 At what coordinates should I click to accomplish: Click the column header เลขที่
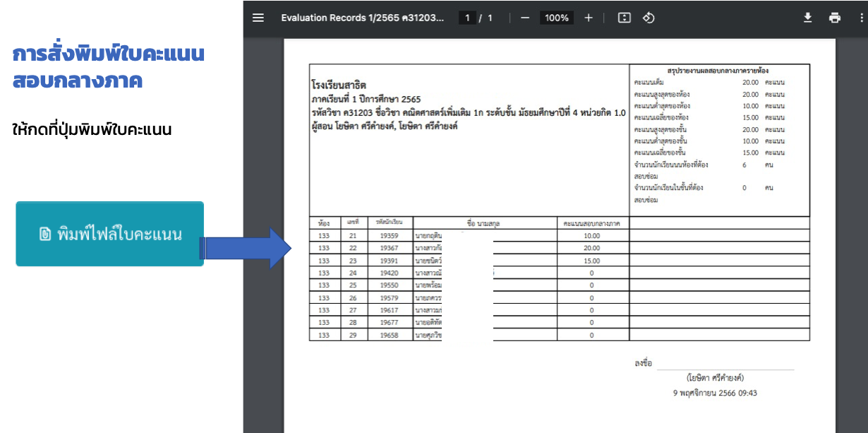pos(353,223)
